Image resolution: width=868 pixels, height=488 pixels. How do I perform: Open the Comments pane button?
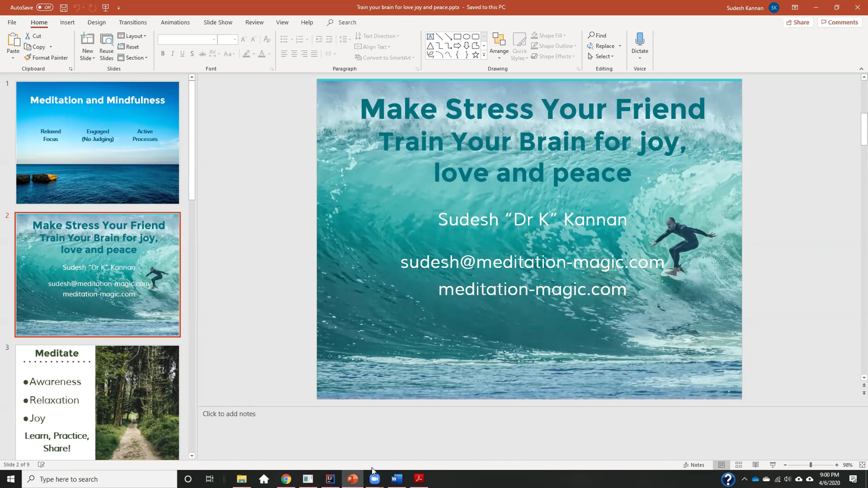tap(839, 22)
